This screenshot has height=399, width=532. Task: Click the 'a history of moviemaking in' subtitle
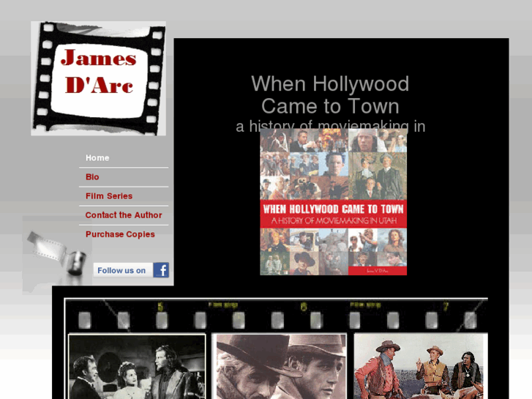(x=330, y=124)
